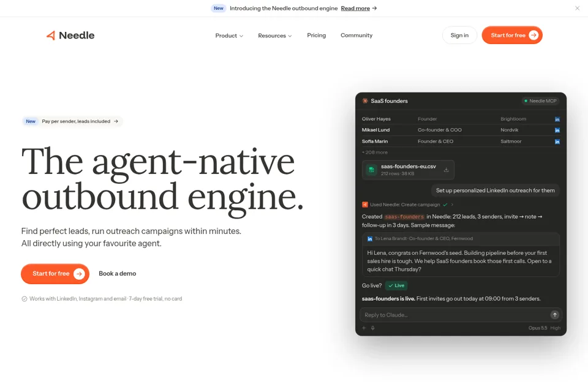Click the High effort setting
This screenshot has width=588, height=392.
556,328
